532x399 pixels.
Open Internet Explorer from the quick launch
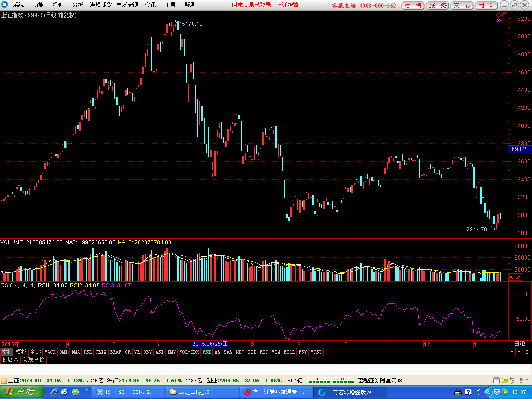(x=54, y=392)
